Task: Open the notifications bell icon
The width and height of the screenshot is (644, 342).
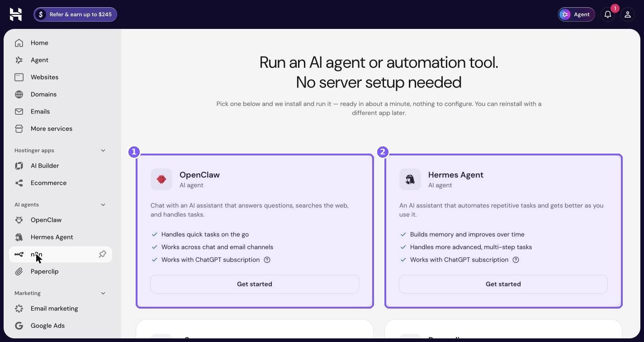Action: click(608, 14)
